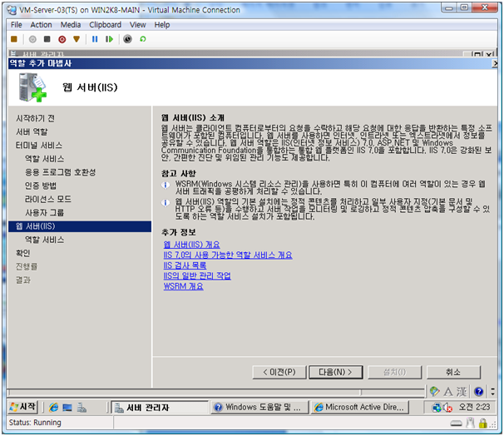
Task: Click the IME 漢 Hanja conversion icon
Action: [462, 392]
